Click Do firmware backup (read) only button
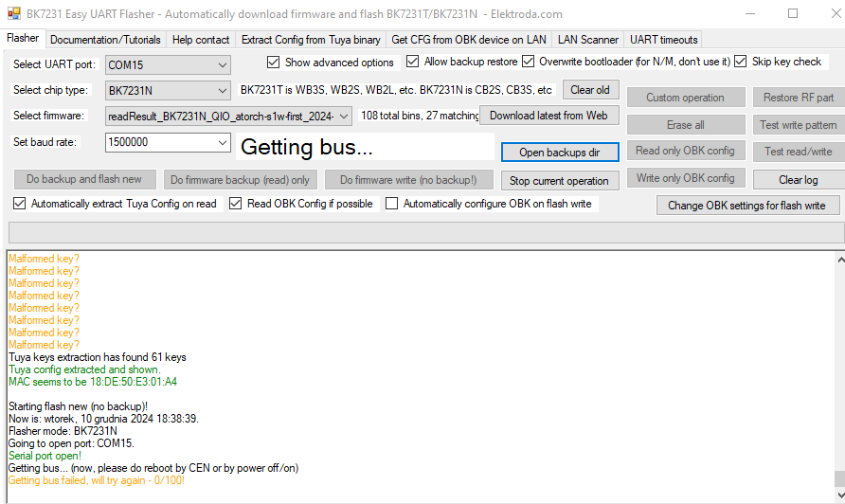Screen dimensions: 845x504 pos(241,179)
